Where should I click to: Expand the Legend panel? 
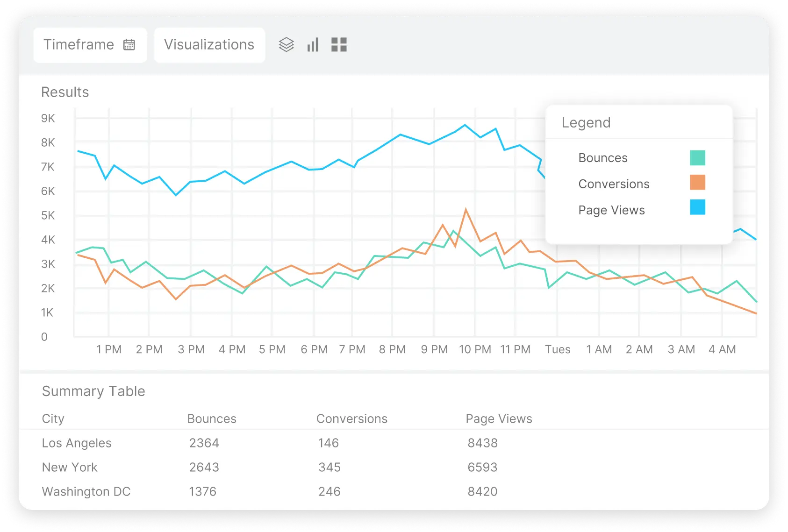586,122
